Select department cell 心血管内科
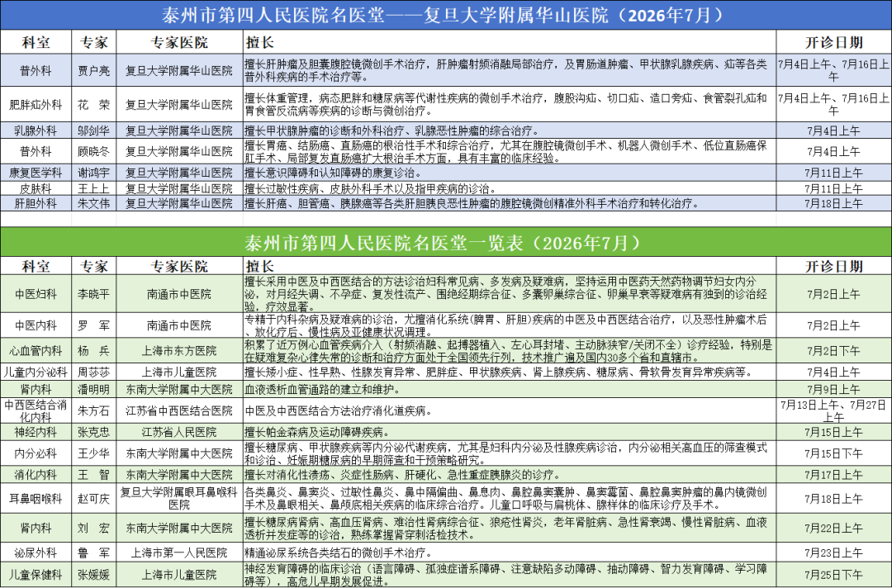The width and height of the screenshot is (892, 588). [x=36, y=351]
